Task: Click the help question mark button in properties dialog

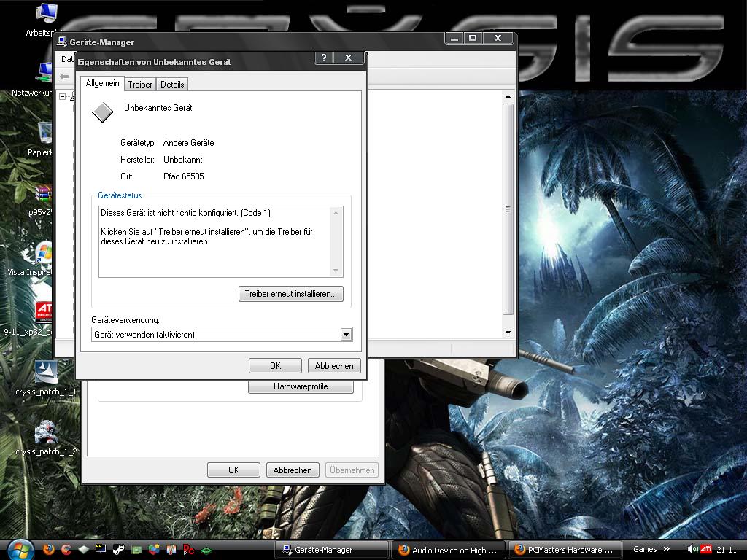Action: 324,58
